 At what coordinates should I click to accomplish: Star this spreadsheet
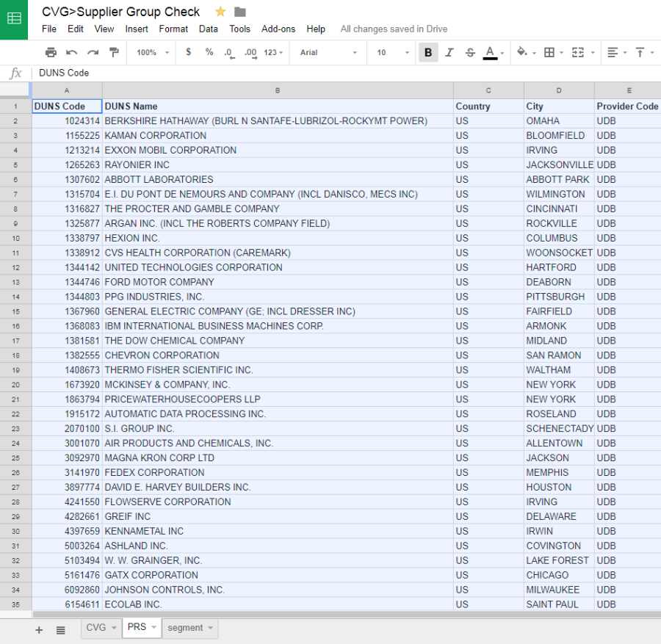point(220,12)
